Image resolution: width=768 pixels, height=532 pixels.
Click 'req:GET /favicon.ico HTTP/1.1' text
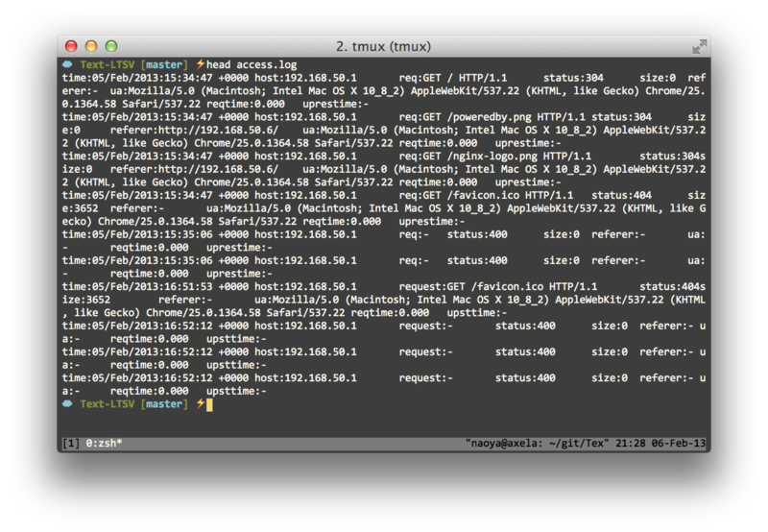click(x=486, y=196)
